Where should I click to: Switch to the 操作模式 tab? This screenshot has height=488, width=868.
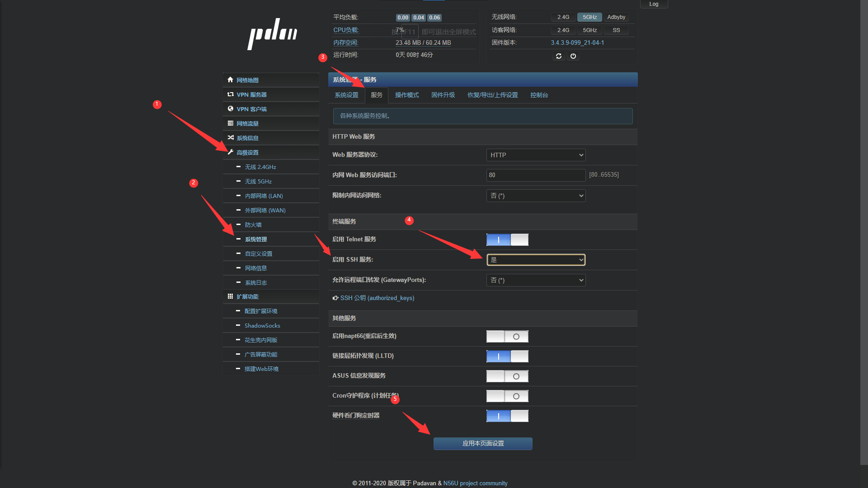pos(406,95)
